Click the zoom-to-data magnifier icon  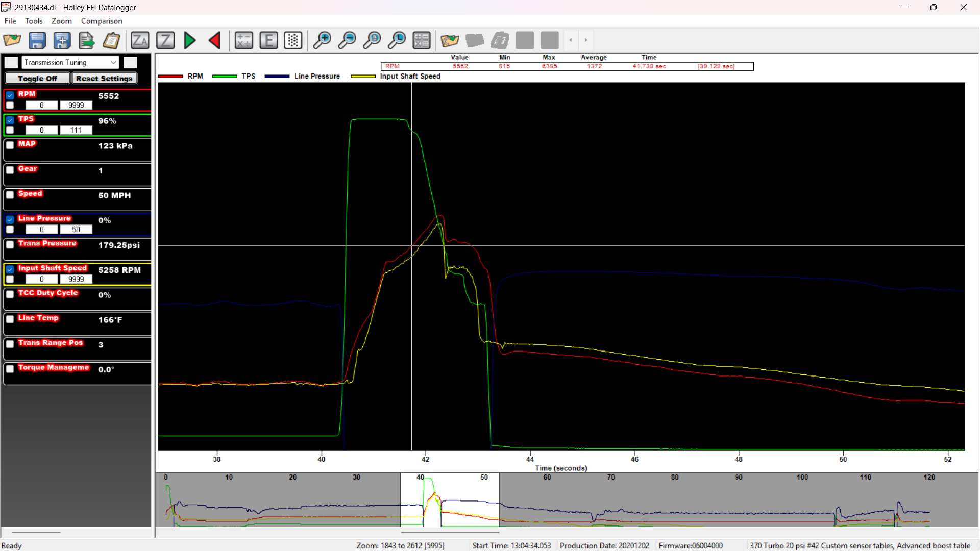click(372, 40)
